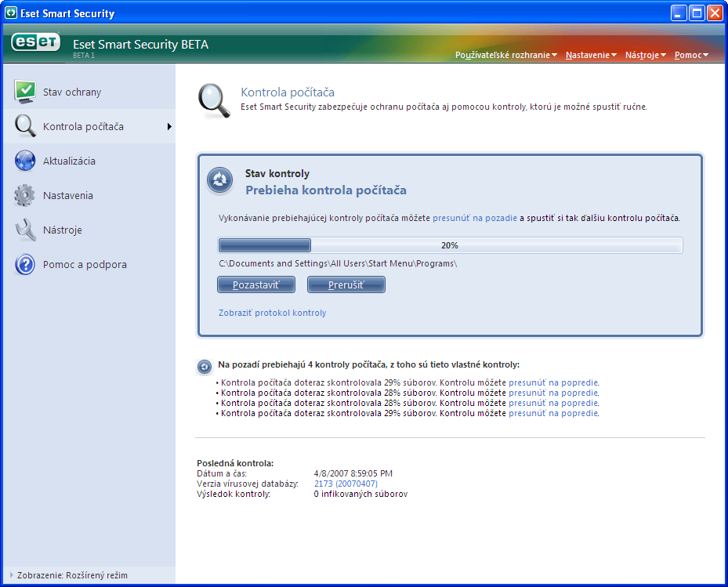Screen dimensions: 728x587
Task: Click presunúť na popredie in first 29% row
Action: point(553,382)
